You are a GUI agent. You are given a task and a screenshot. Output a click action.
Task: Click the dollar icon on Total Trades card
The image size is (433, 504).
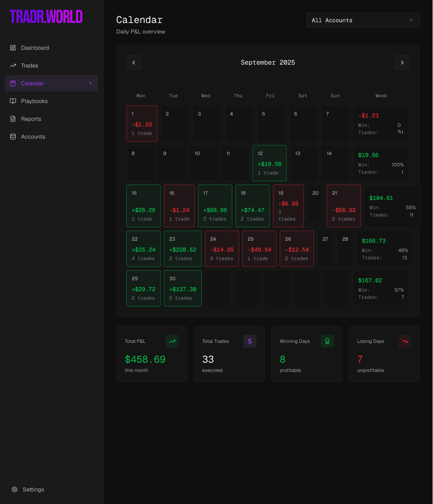pos(250,341)
